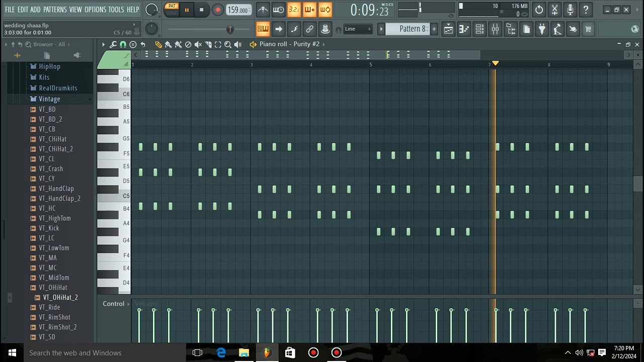Click the Control lane label
The height and width of the screenshot is (362, 644).
(x=113, y=304)
